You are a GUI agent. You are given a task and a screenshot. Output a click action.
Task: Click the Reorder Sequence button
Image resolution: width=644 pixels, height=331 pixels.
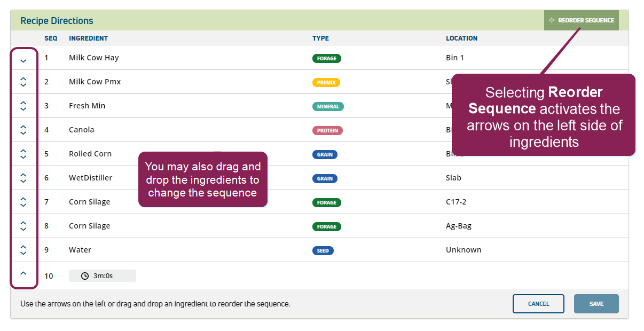coord(581,20)
